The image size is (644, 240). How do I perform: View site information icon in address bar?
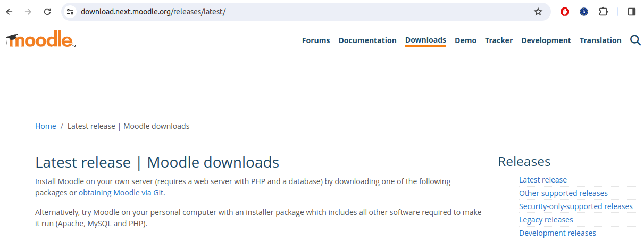(x=70, y=12)
